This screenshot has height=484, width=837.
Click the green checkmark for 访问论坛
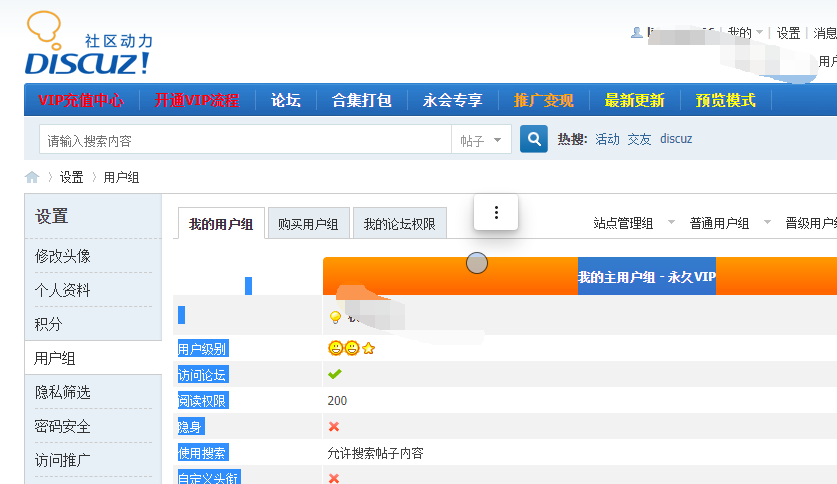(x=335, y=374)
